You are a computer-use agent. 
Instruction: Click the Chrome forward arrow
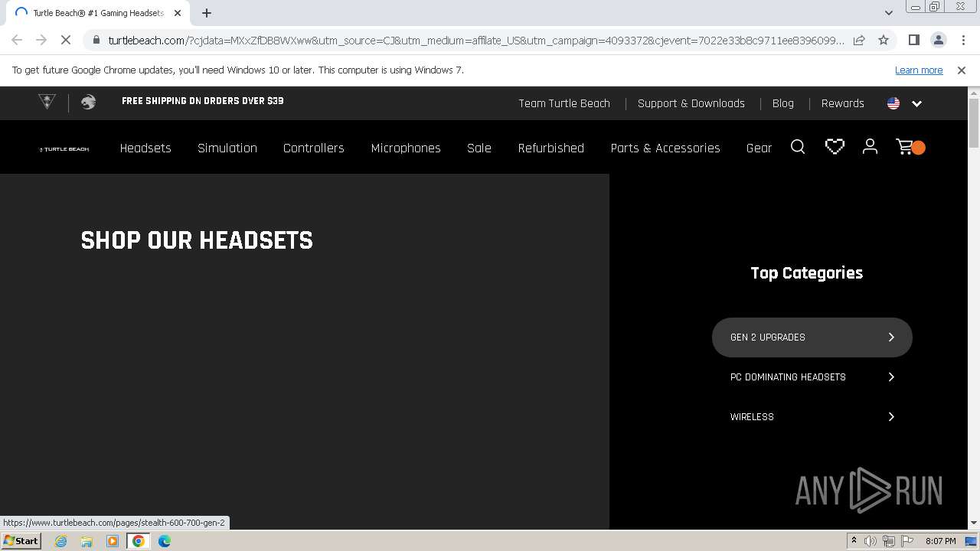coord(41,40)
